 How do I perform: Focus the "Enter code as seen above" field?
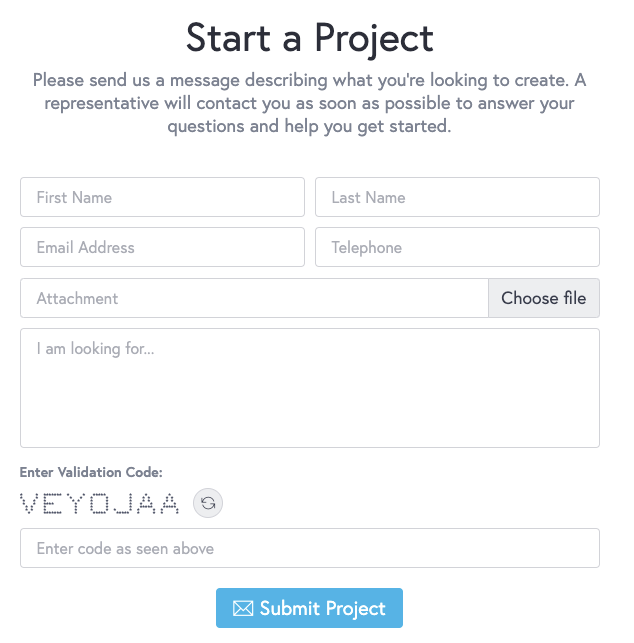tap(309, 548)
